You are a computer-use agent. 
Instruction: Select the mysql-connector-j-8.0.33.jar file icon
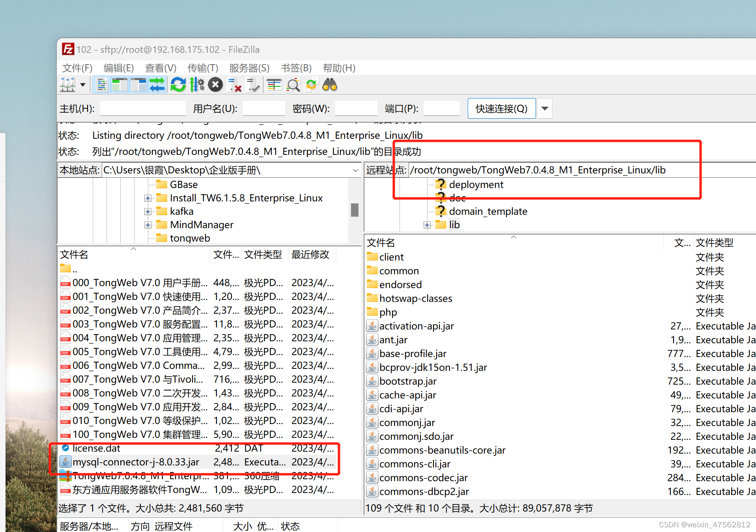pos(65,462)
